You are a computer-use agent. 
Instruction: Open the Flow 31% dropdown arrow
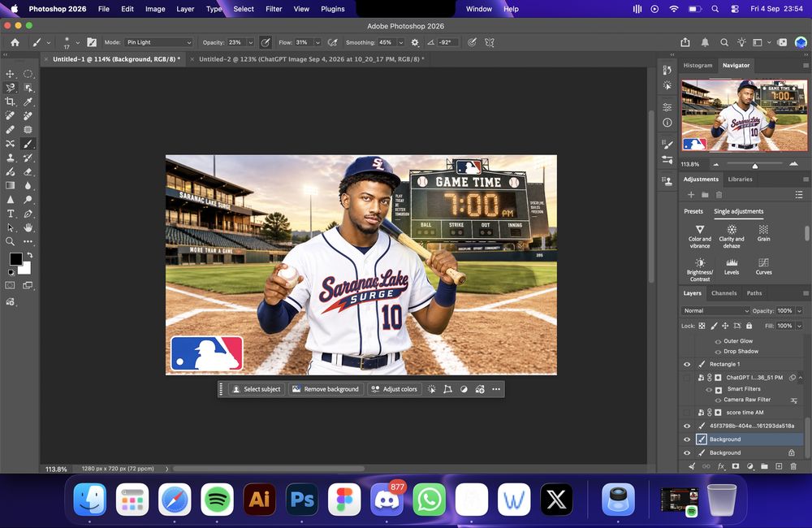click(x=317, y=42)
